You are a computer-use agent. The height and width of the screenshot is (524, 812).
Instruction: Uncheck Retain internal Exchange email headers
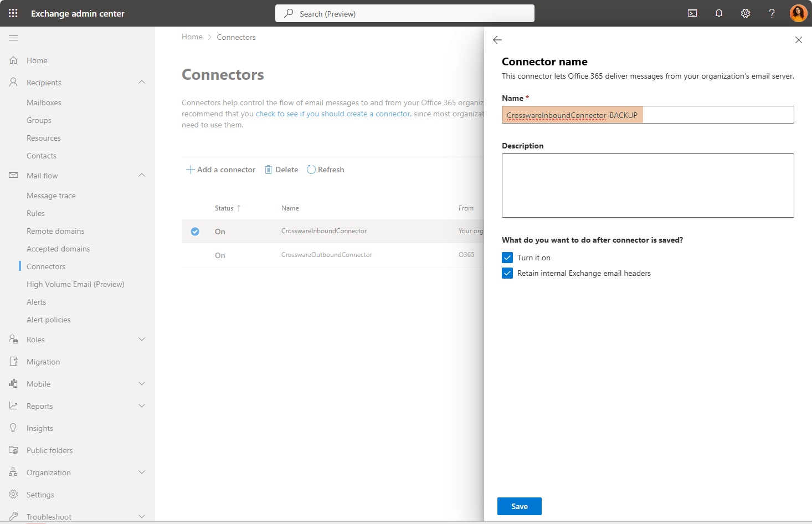tap(507, 273)
